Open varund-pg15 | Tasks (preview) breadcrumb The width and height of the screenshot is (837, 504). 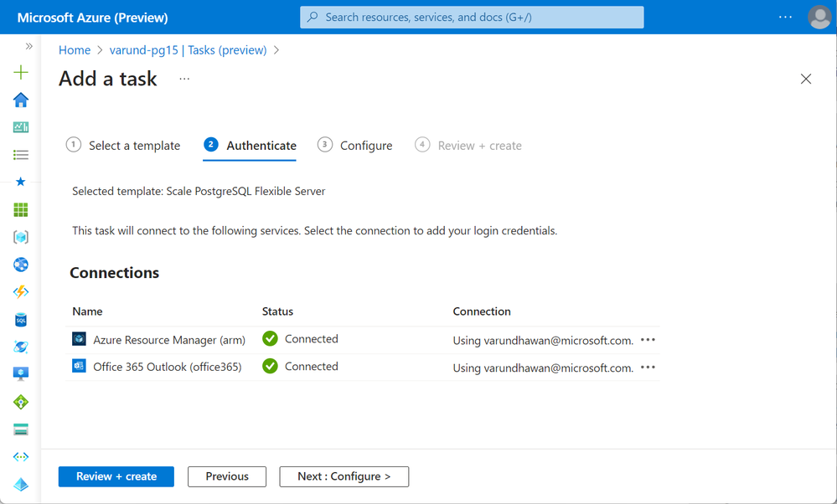(188, 50)
